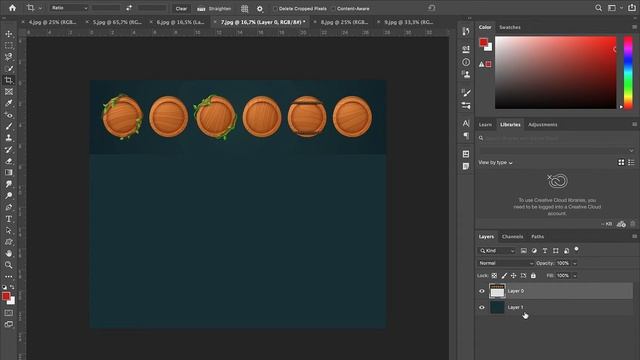Toggle layer filtering on/off switch
640x360 pixels.
(x=576, y=249)
